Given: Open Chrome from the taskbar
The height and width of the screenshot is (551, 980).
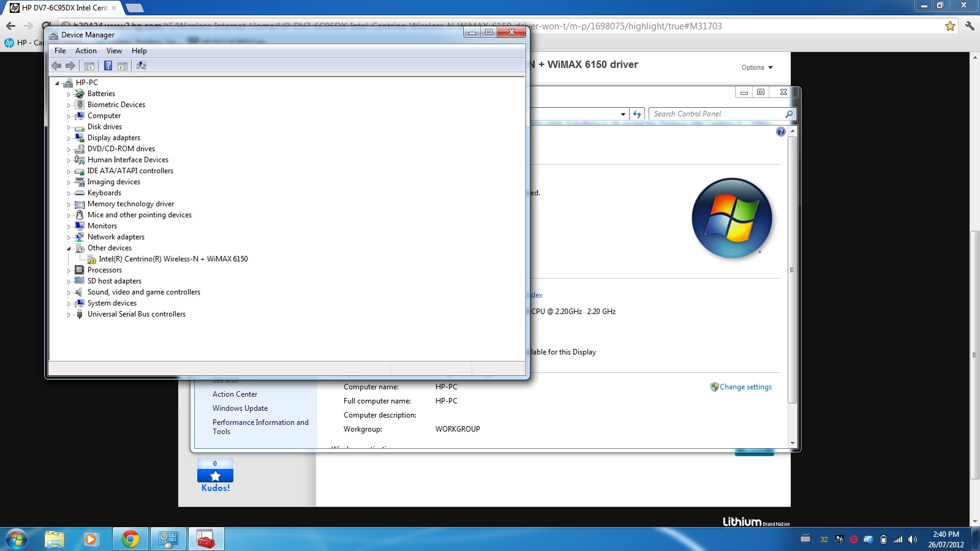Looking at the screenshot, I should (x=130, y=539).
